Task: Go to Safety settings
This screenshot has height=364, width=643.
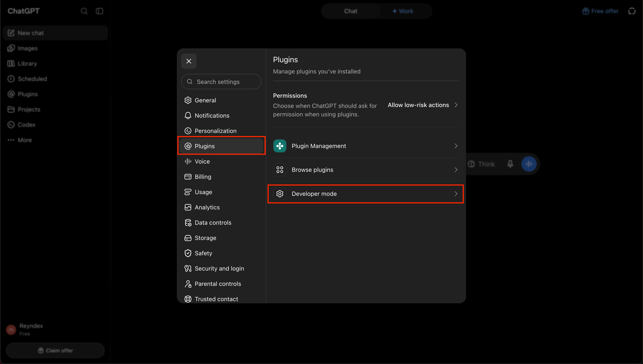Action: 221,253
